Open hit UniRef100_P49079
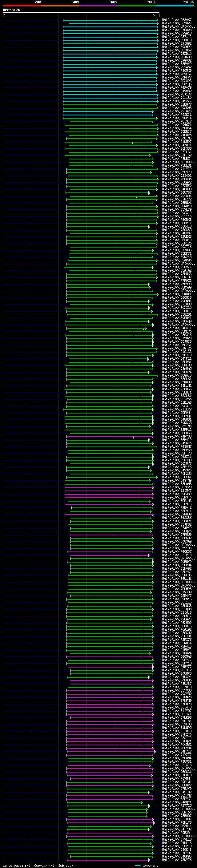This screenshot has height=868, width=197. click(177, 88)
